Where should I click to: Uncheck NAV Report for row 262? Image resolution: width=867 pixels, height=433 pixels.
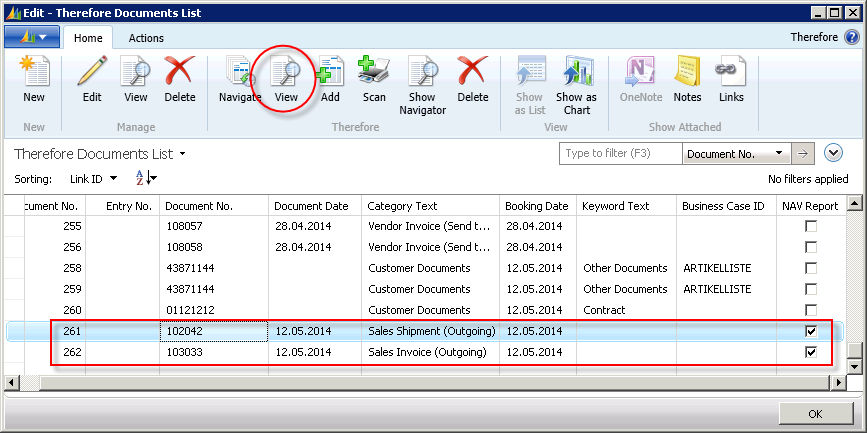pos(811,352)
